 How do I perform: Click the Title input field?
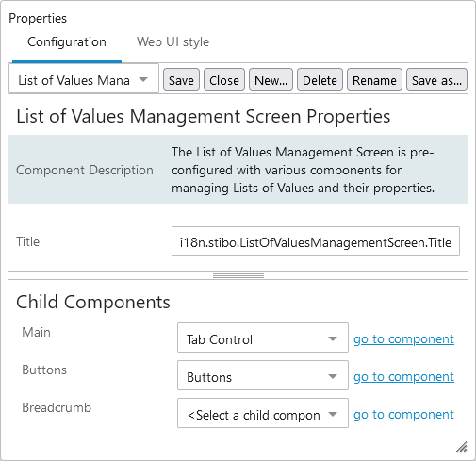[x=316, y=241]
